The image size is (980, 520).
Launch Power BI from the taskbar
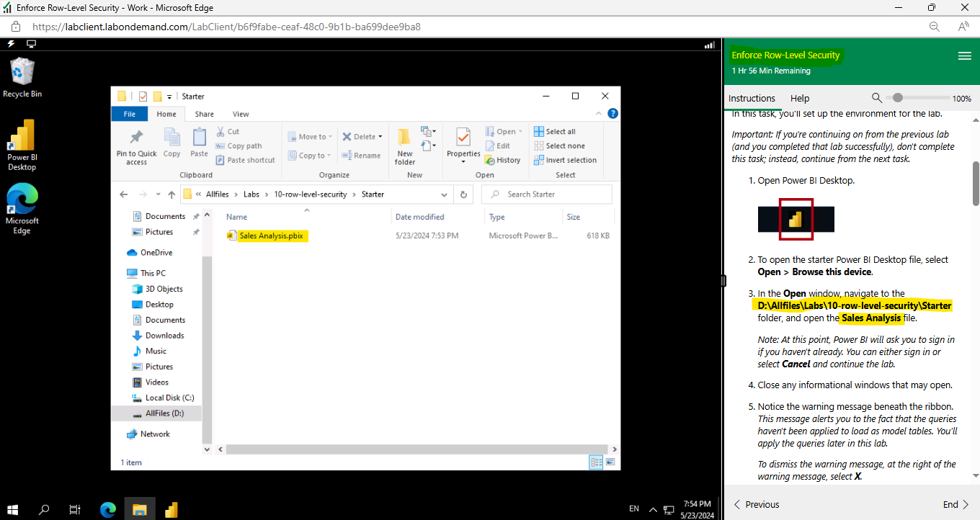(171, 509)
